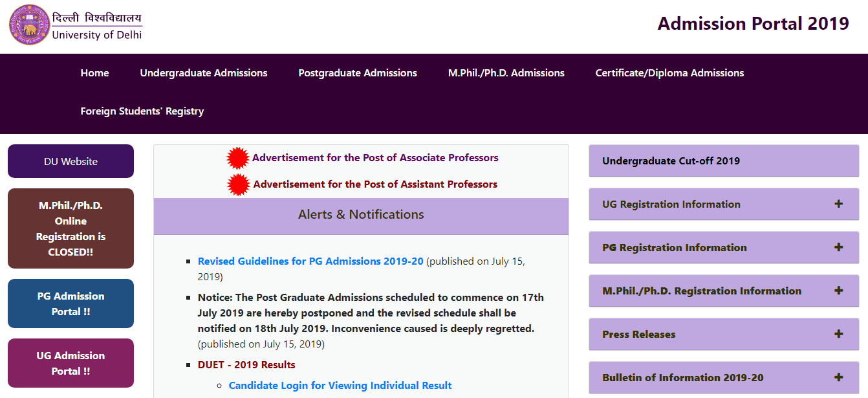Open Home in navigation bar
The image size is (868, 398).
94,73
